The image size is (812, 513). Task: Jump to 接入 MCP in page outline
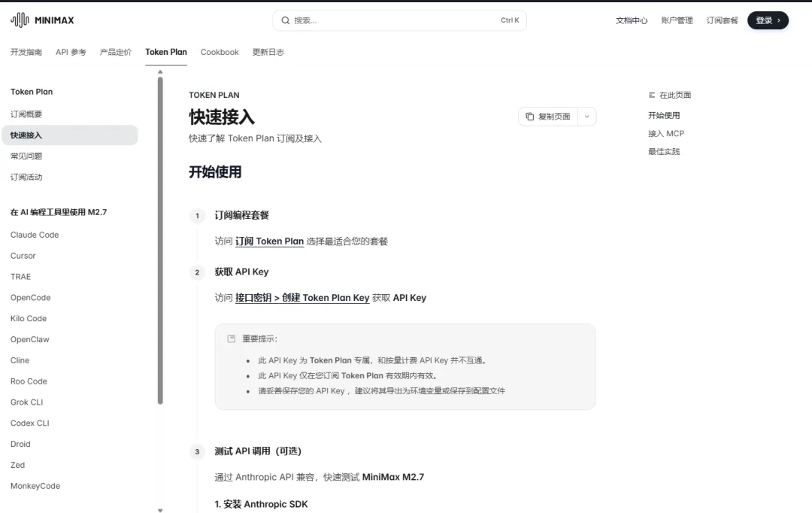(666, 133)
